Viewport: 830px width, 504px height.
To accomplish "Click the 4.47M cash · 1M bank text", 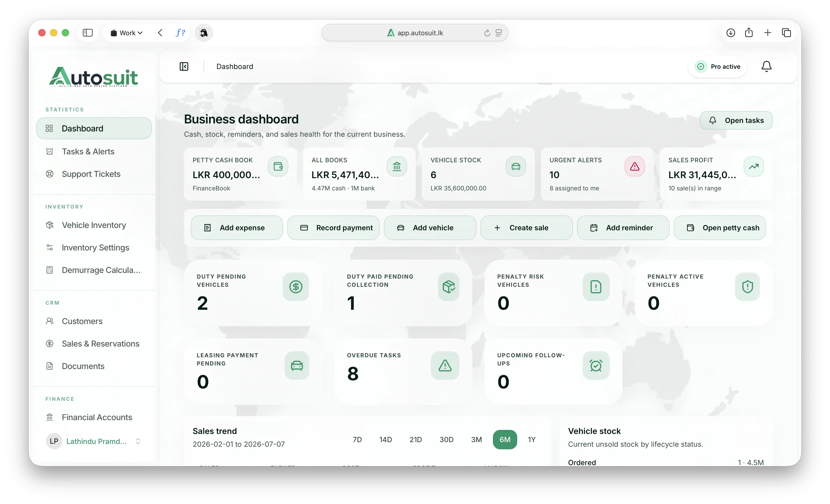I will pyautogui.click(x=343, y=188).
